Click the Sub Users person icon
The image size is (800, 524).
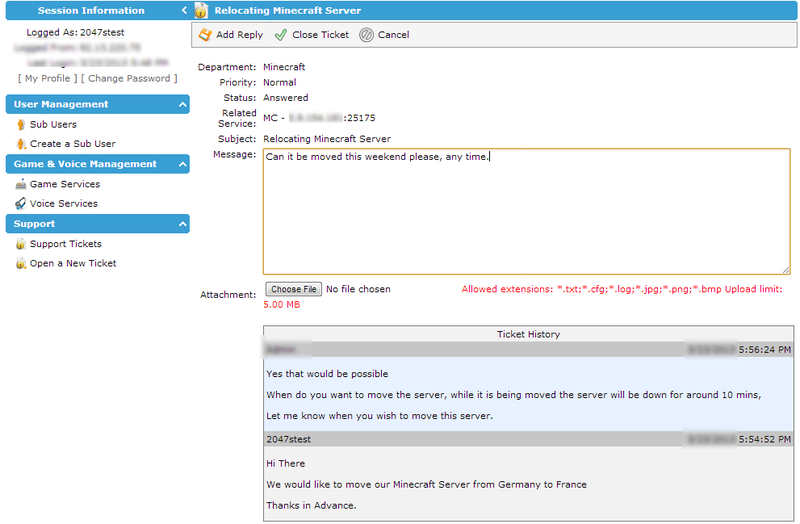pos(20,124)
